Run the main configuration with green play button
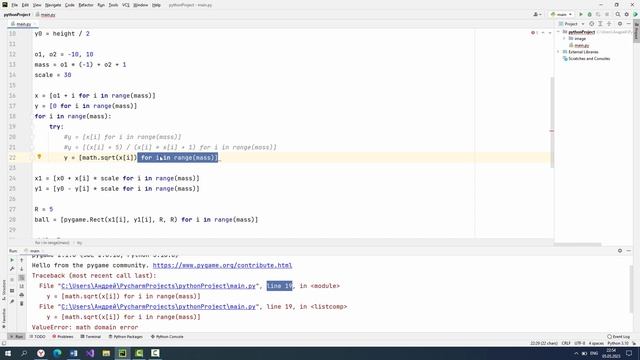Viewport: 640px width, 360px height. point(581,14)
